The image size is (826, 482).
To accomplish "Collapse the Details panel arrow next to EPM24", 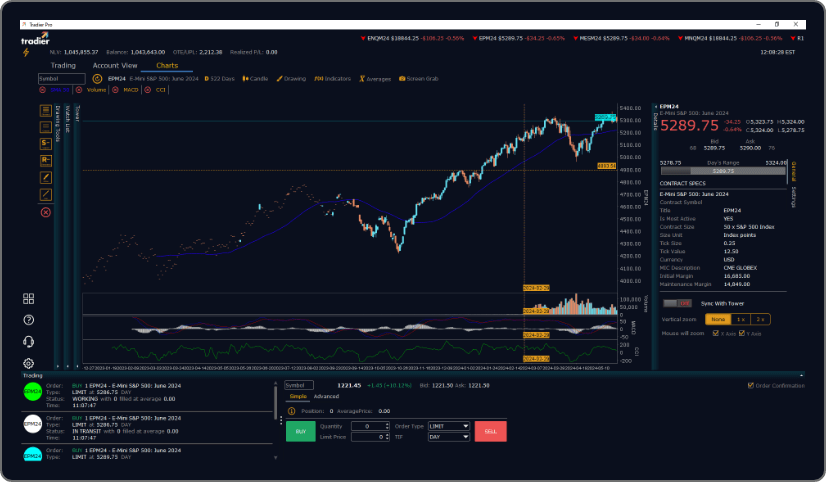I will 655,107.
